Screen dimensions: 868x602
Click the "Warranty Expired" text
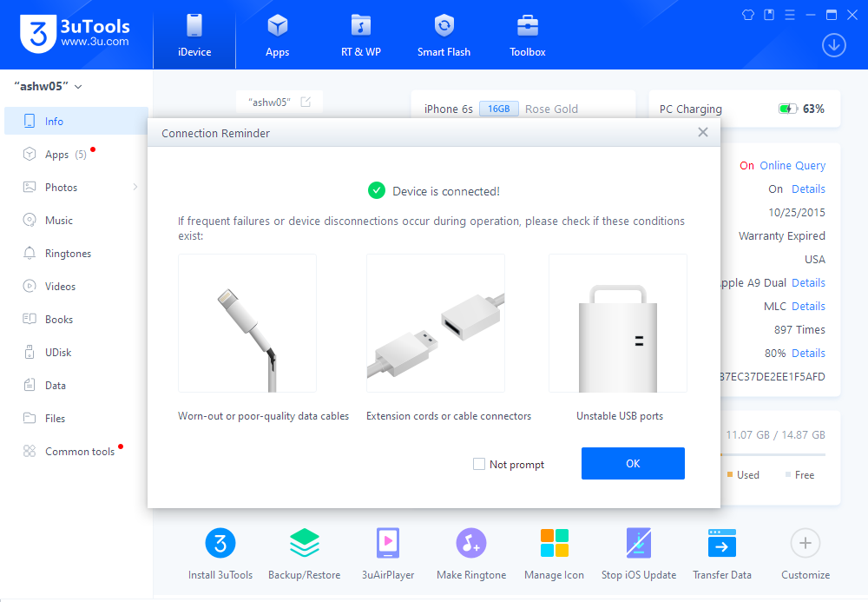click(782, 236)
